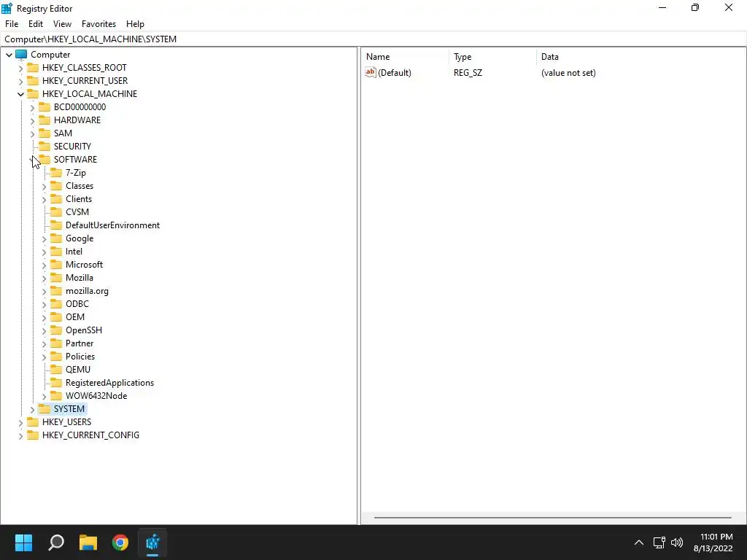Click the Type column header
Image resolution: width=747 pixels, height=560 pixels.
[492, 57]
